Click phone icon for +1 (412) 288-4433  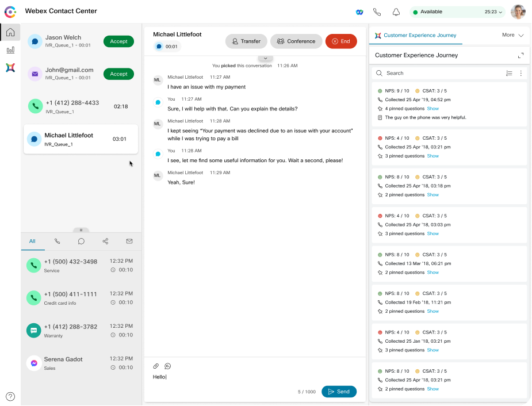coord(35,106)
